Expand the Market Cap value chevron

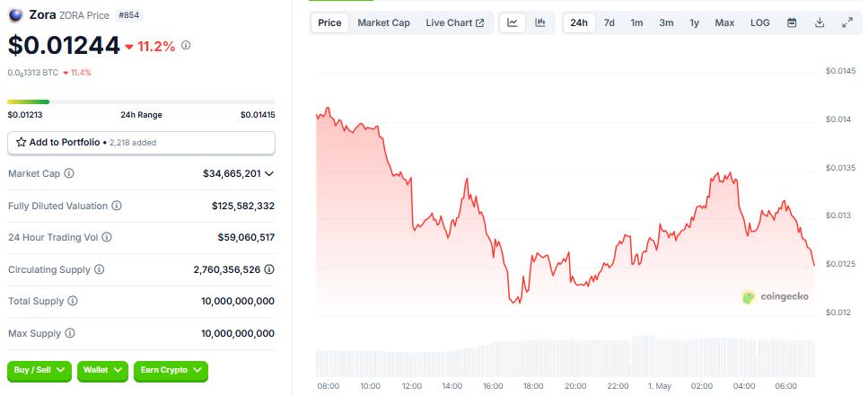(x=269, y=173)
